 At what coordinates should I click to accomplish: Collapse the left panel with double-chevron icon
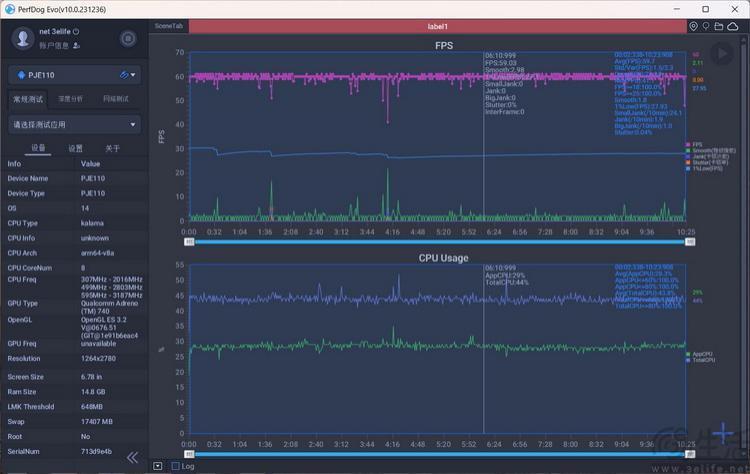(x=132, y=458)
